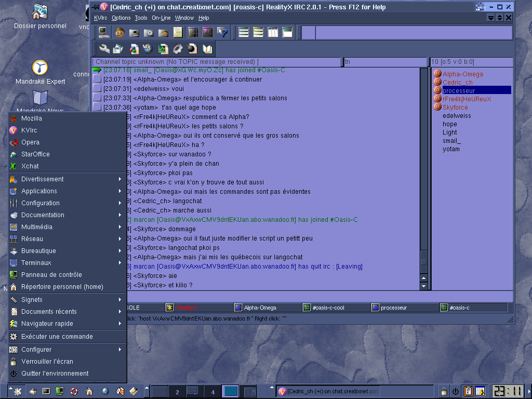Click the gray gear cog icon
Image resolution: width=532 pixels, height=399 pixels.
point(178,49)
